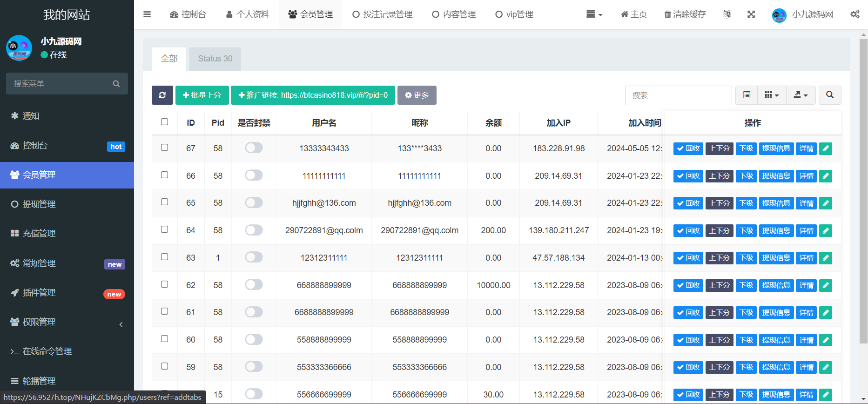Toggle the hamburger sidebar menu icon
The image size is (868, 404).
pyautogui.click(x=147, y=14)
